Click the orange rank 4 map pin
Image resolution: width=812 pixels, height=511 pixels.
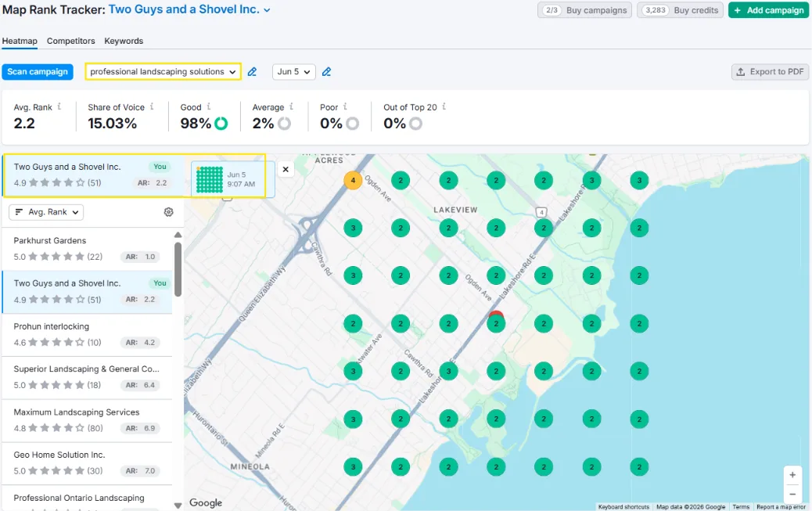[353, 180]
